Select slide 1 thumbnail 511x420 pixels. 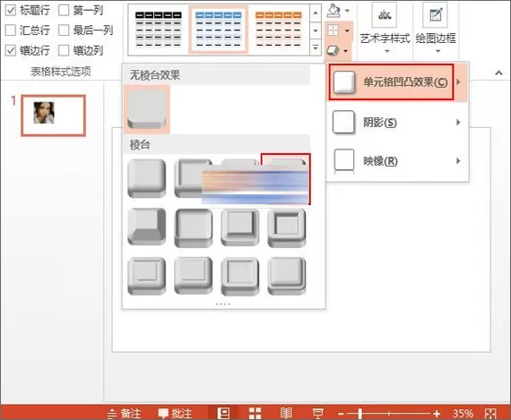tap(54, 116)
